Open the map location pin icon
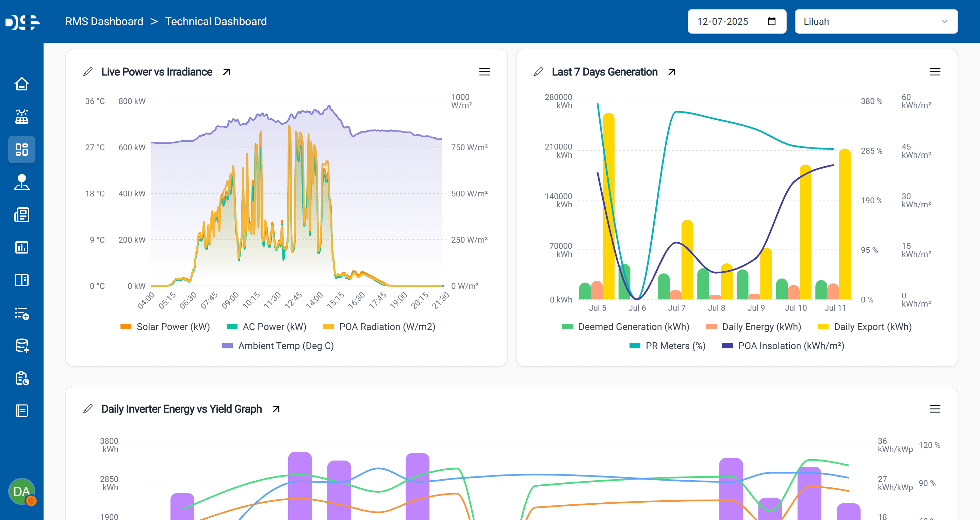Screen dimensions: 980x520 coord(22,182)
